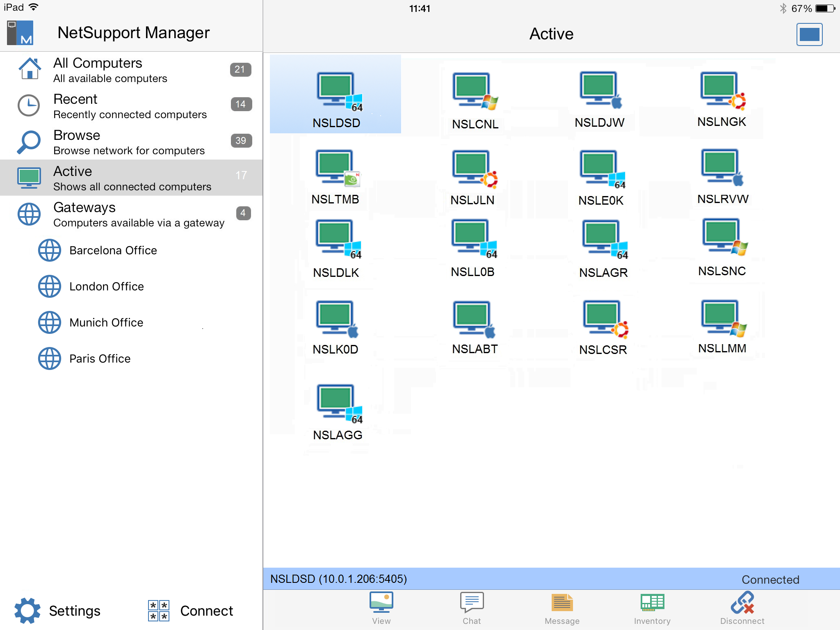This screenshot has height=630, width=840.
Task: Collapse the Gateways group
Action: click(131, 214)
